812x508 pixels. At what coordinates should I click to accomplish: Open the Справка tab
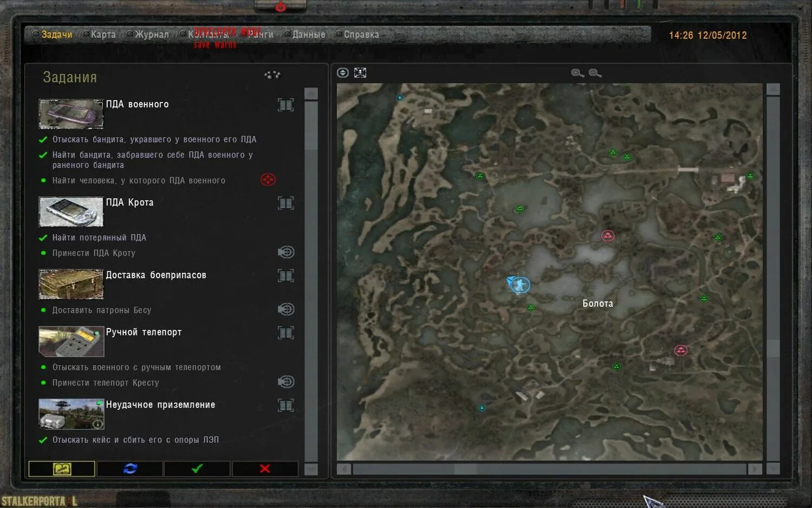pos(361,34)
